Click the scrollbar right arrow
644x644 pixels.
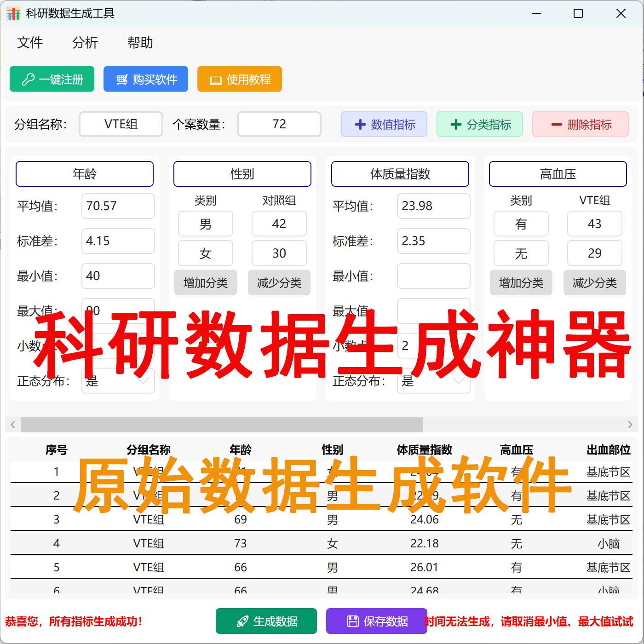[630, 425]
